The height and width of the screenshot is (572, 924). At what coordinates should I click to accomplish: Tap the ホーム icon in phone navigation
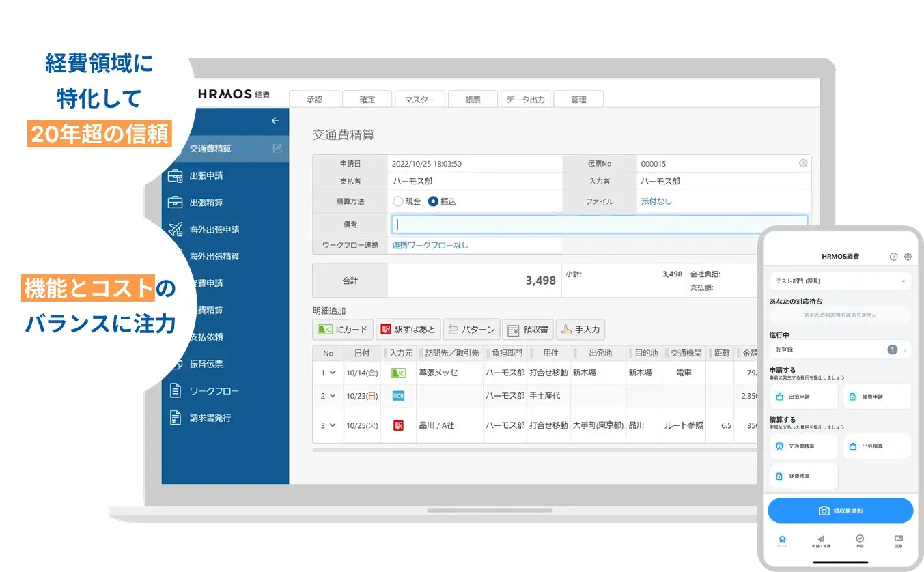click(783, 541)
